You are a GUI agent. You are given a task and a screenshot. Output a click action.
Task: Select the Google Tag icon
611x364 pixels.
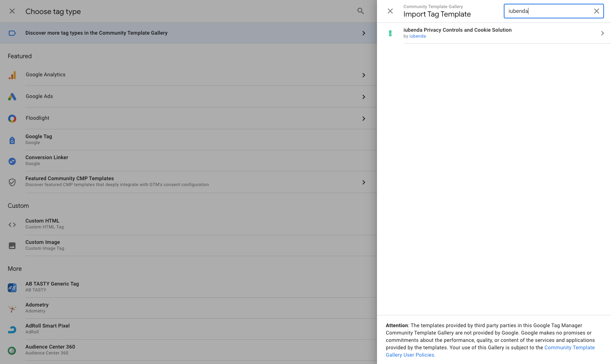click(x=12, y=140)
